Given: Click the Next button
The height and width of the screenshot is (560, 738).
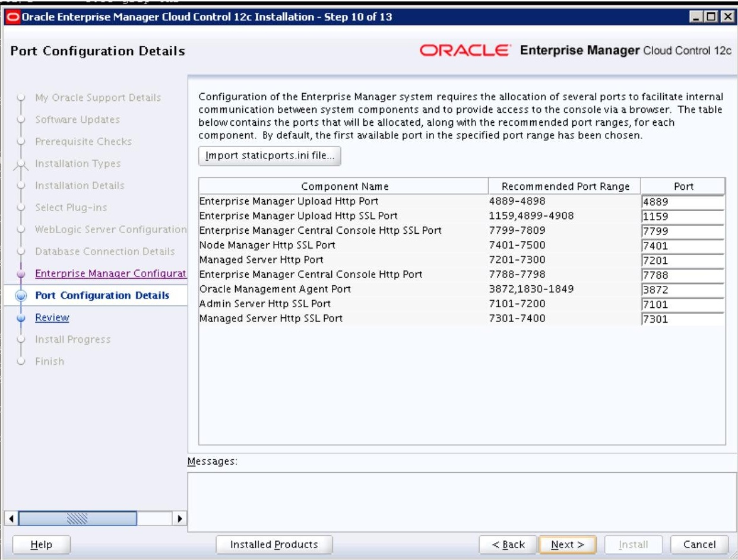Looking at the screenshot, I should coord(568,545).
